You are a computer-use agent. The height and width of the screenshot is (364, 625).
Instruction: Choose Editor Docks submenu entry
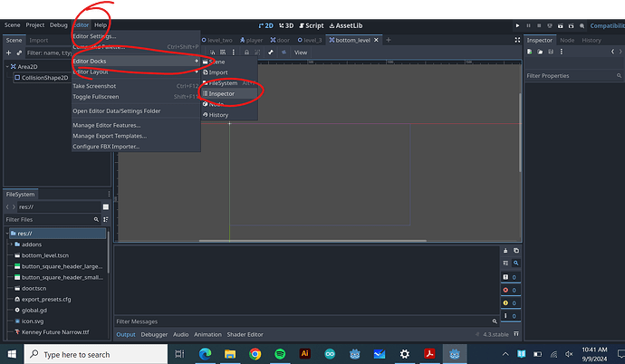(x=136, y=61)
